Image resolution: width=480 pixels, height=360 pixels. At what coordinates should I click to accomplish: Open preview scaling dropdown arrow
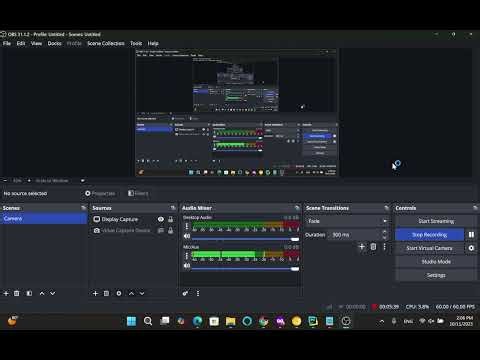[x=82, y=180]
